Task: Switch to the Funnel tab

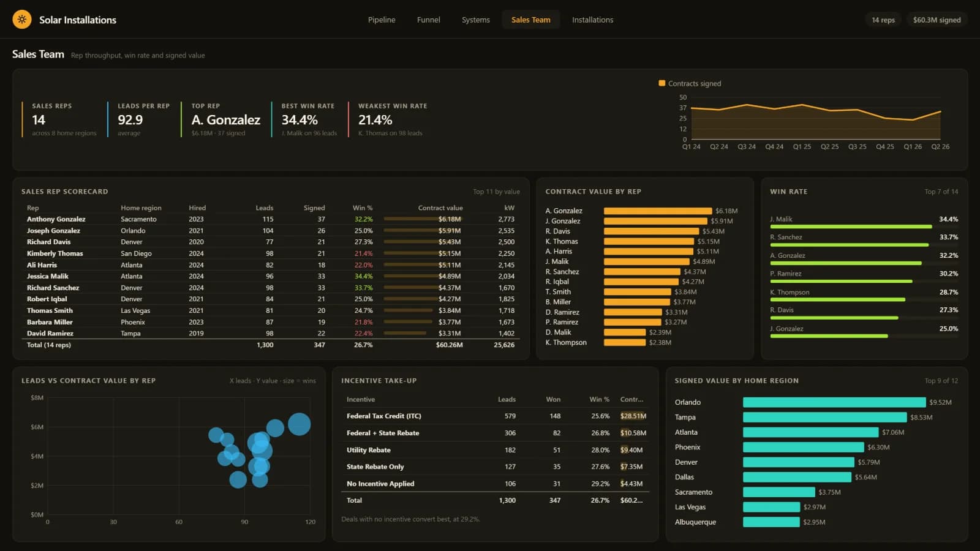Action: 429,20
